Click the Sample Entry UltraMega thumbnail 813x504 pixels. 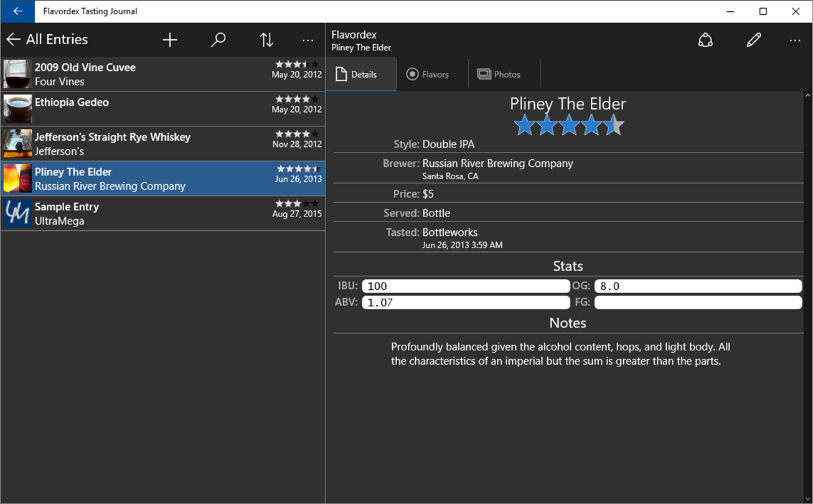[17, 213]
